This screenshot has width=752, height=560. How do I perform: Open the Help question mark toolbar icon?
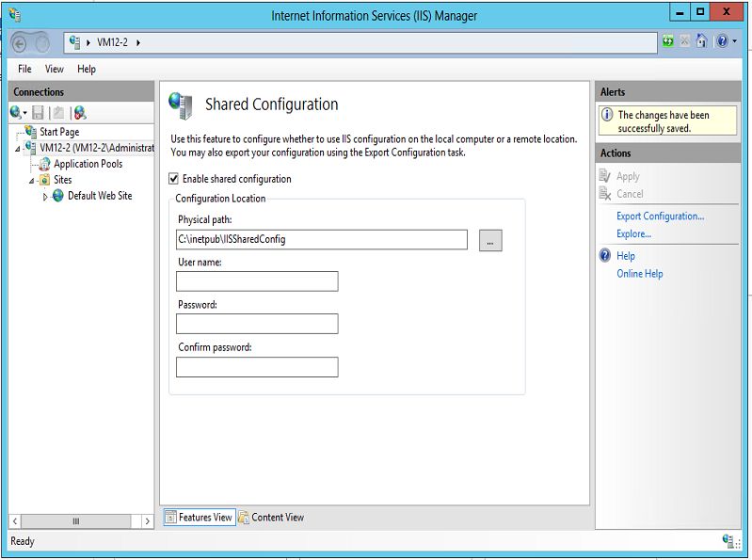point(722,41)
